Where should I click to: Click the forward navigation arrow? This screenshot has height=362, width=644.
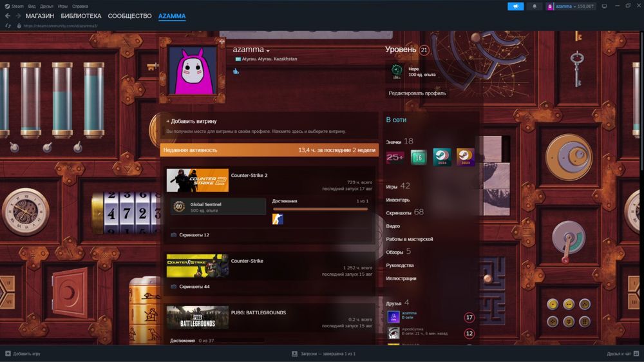18,15
